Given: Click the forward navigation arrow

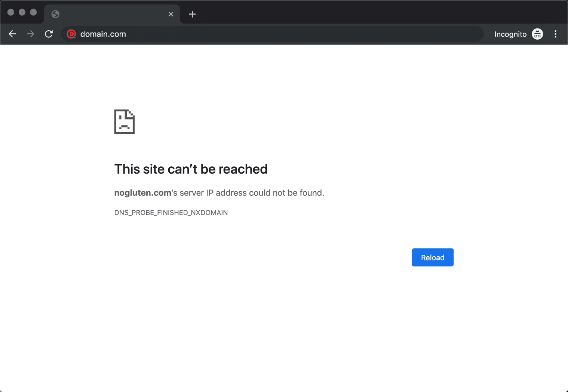Looking at the screenshot, I should pos(30,34).
